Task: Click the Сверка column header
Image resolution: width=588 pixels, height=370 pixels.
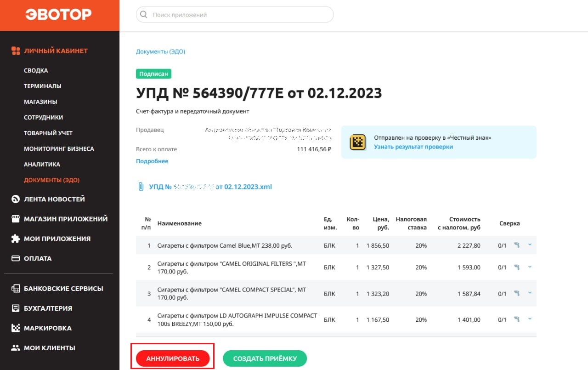Action: pyautogui.click(x=509, y=223)
